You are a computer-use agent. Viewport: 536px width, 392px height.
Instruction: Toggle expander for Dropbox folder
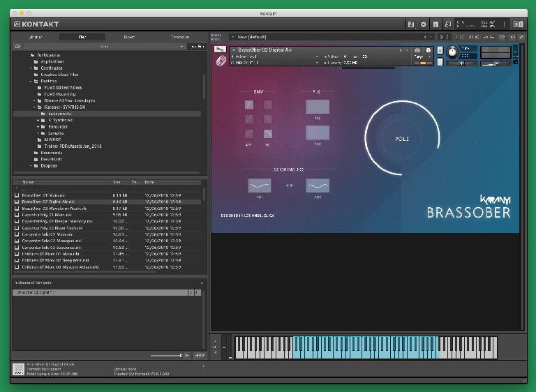click(x=31, y=166)
